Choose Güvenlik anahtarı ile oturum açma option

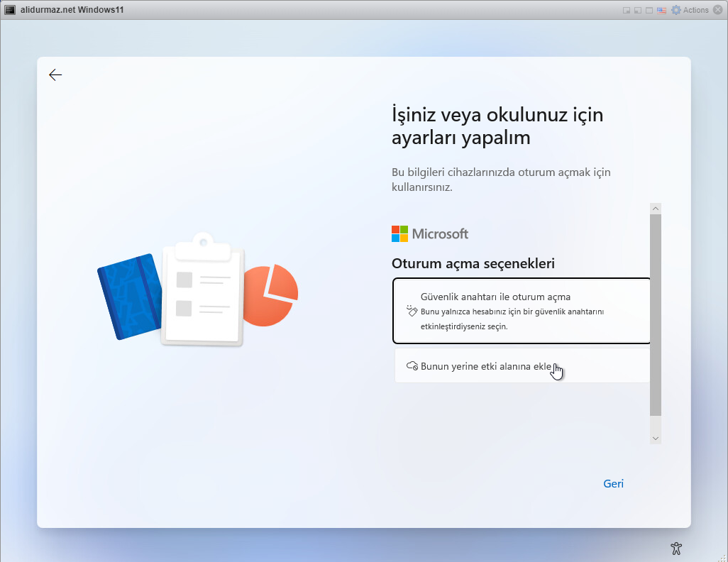coord(522,311)
